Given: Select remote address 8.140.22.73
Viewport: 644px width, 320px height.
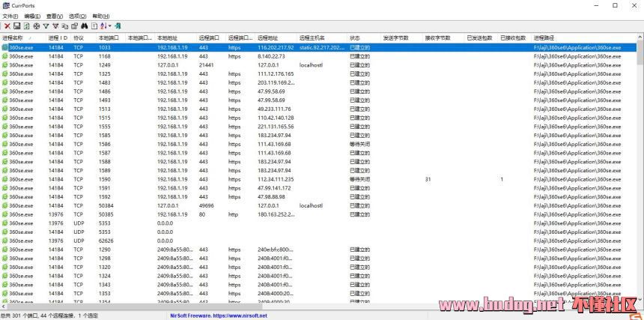Looking at the screenshot, I should coord(271,56).
